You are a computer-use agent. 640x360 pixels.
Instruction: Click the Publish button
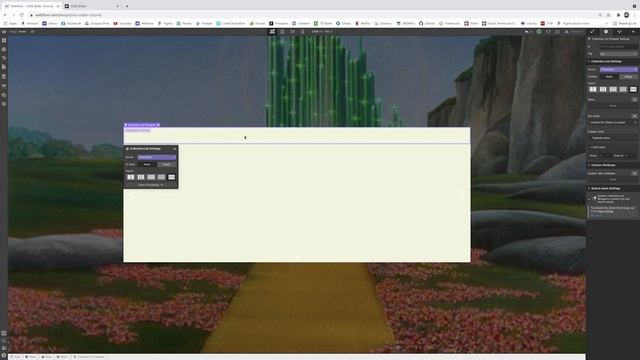[x=576, y=31]
